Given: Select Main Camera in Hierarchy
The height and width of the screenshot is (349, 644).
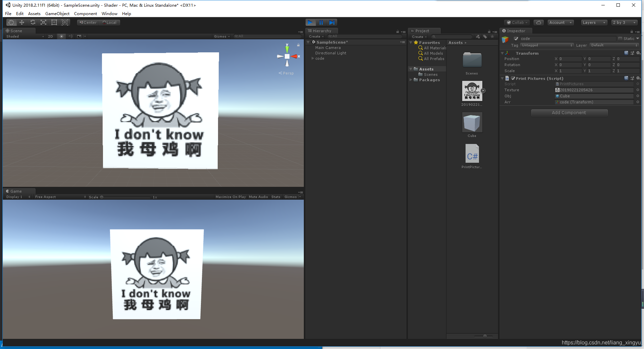Looking at the screenshot, I should (328, 48).
